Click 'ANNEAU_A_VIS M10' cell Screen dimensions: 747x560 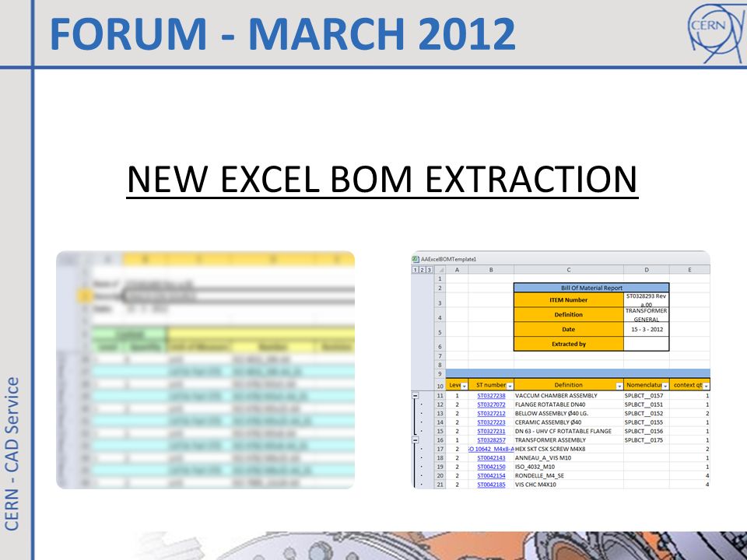click(569, 458)
